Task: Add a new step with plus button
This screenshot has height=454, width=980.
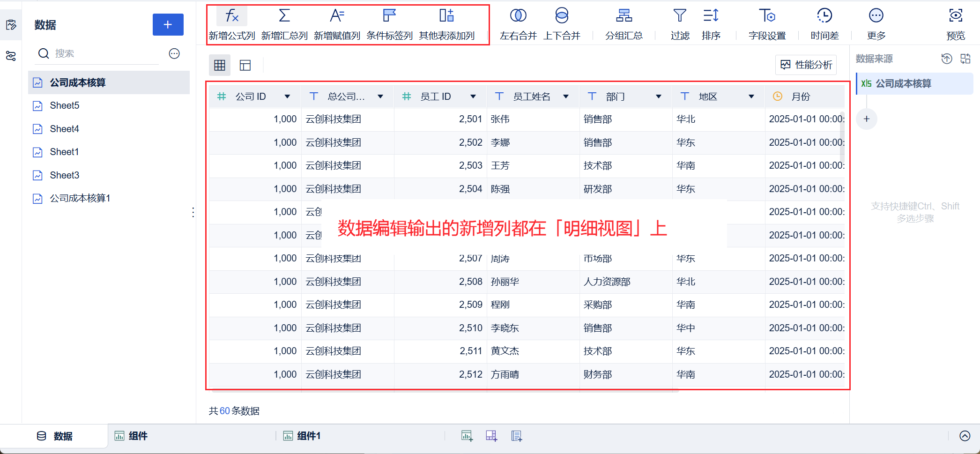Action: (x=867, y=119)
